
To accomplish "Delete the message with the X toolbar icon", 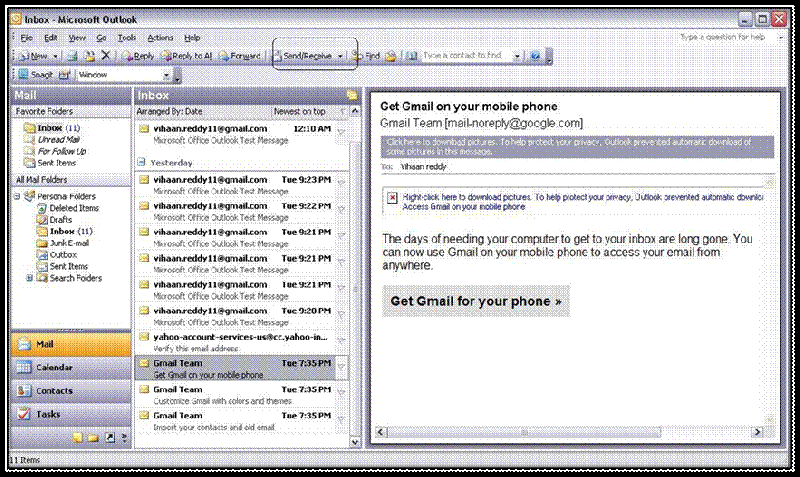I will (106, 55).
